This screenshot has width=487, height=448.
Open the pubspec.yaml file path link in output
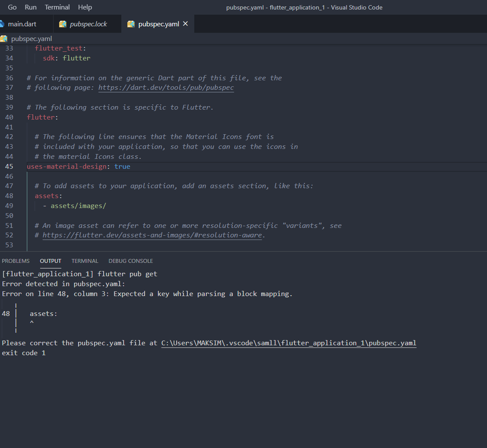[x=288, y=343]
